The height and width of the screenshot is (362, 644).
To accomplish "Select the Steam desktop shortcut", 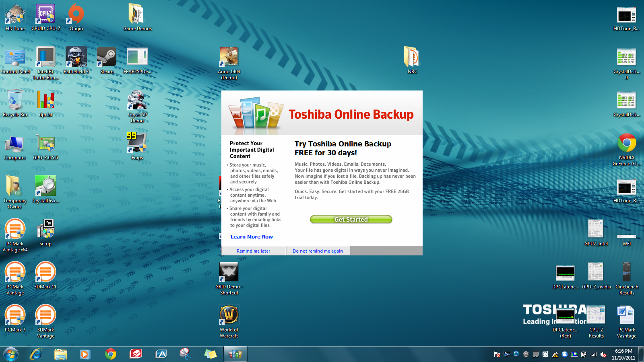I will pyautogui.click(x=107, y=60).
